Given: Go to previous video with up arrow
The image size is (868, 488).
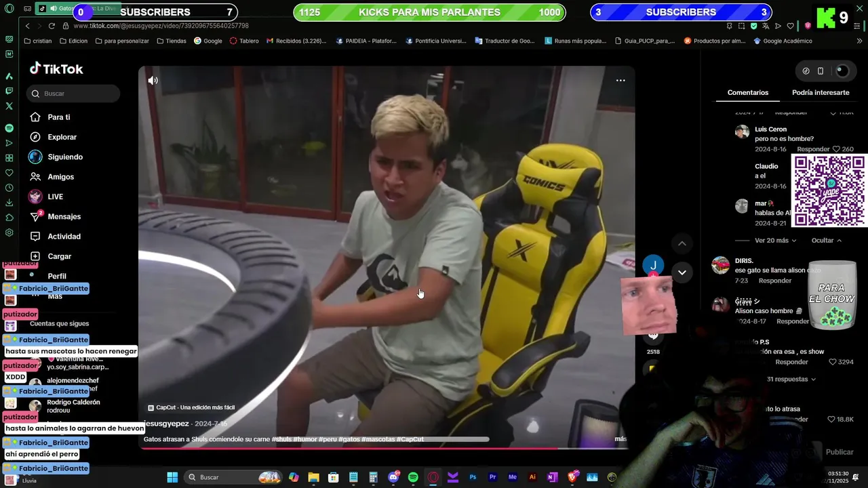Looking at the screenshot, I should [x=682, y=243].
